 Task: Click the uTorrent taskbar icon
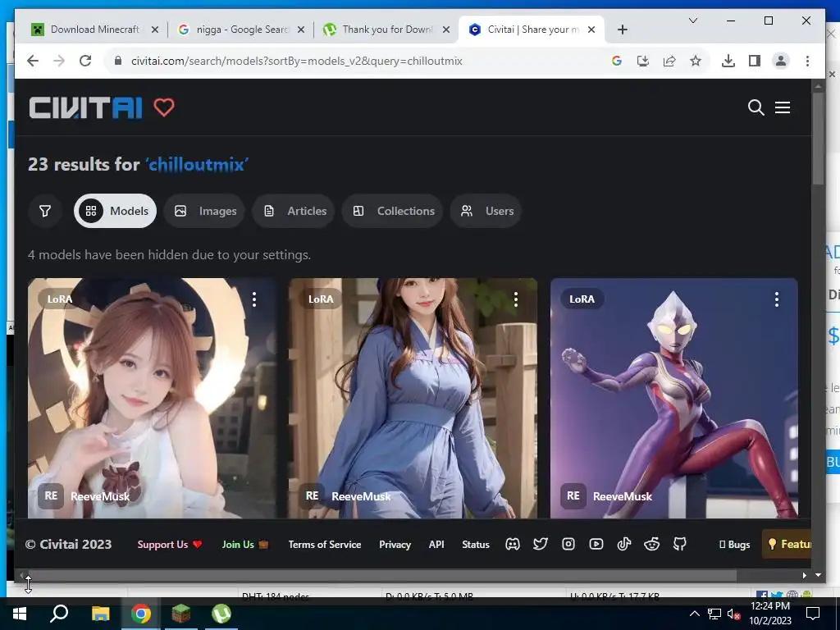221,614
